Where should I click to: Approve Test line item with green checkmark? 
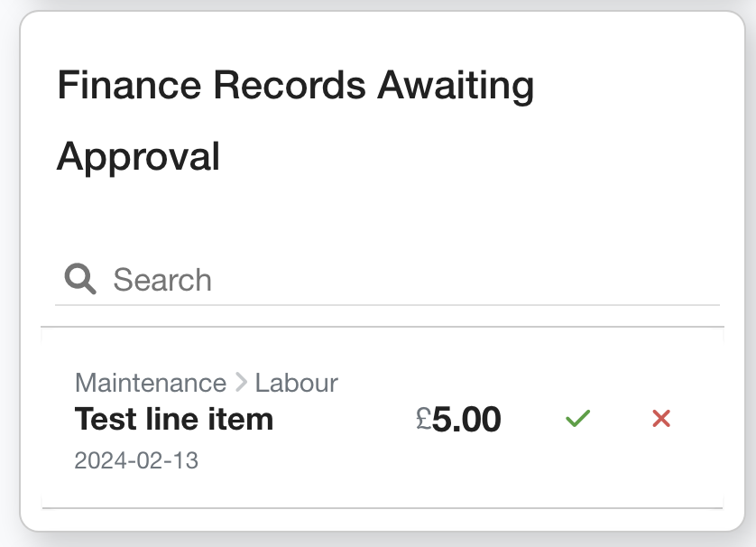click(x=577, y=419)
